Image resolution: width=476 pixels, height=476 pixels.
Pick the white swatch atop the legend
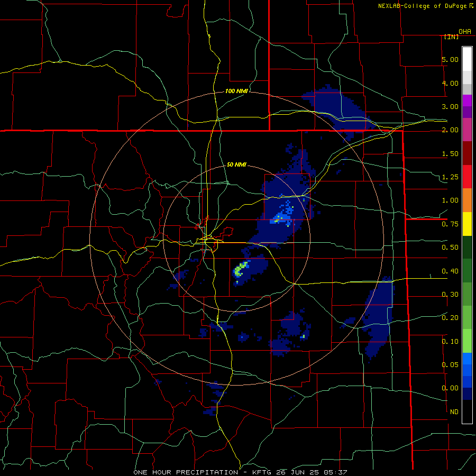click(467, 59)
